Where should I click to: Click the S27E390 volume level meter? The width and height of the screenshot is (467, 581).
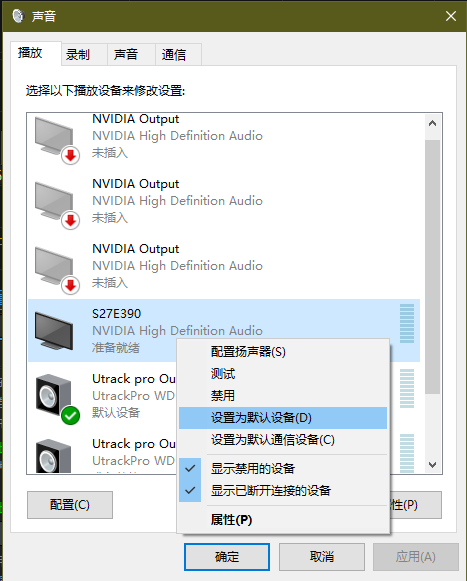coord(407,323)
